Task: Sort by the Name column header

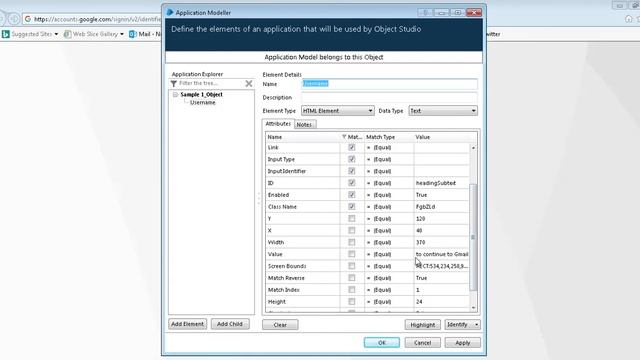Action: 302,137
